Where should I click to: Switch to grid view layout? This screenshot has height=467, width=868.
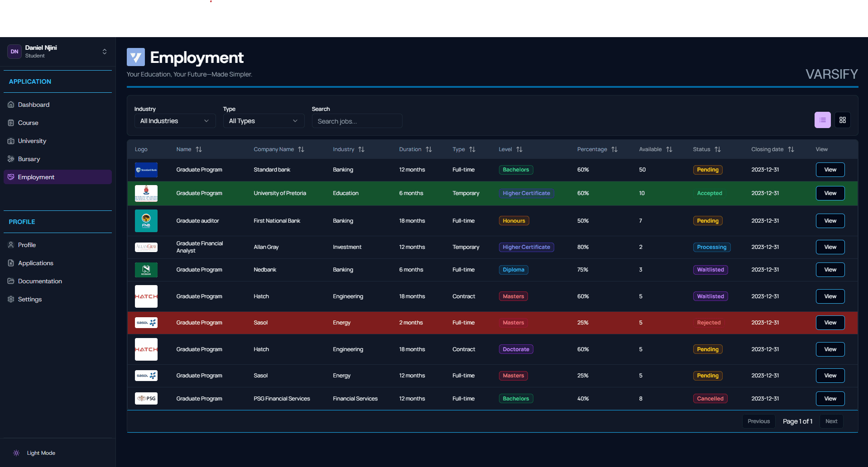842,120
